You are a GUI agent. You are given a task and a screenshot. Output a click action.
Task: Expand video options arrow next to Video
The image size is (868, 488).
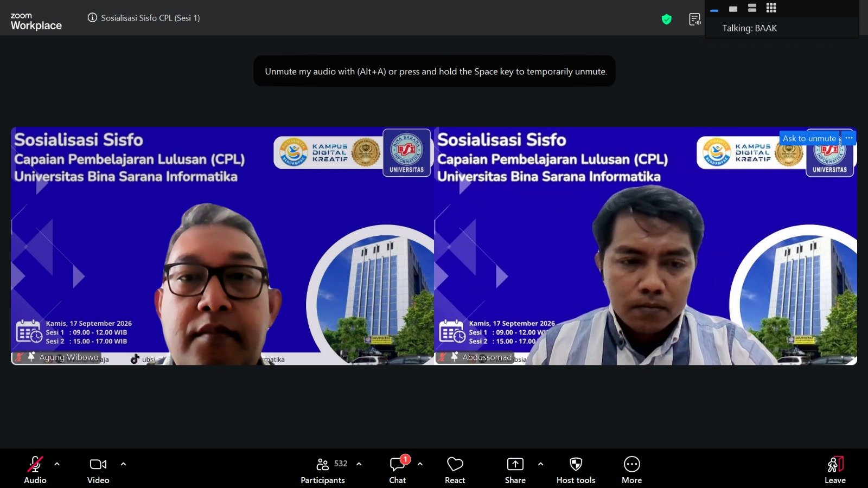pyautogui.click(x=123, y=464)
